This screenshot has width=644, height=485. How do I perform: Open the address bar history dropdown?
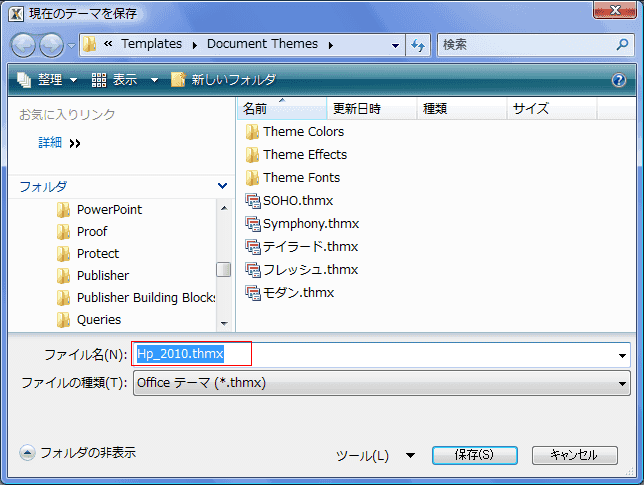[x=395, y=45]
